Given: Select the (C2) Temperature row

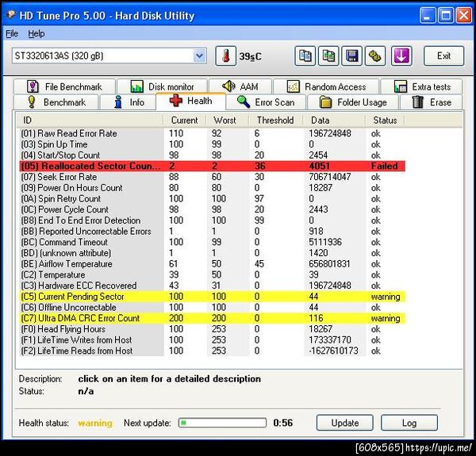Looking at the screenshot, I should point(212,274).
